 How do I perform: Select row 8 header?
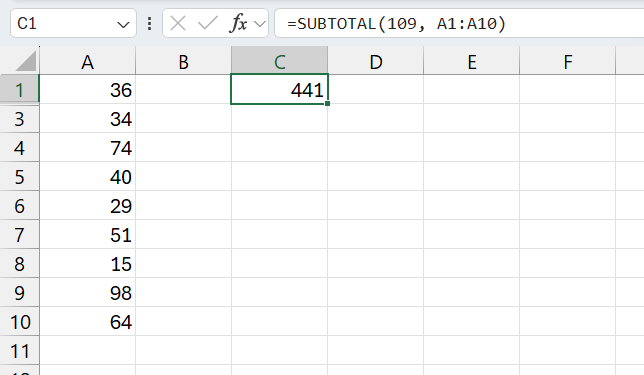coord(19,263)
